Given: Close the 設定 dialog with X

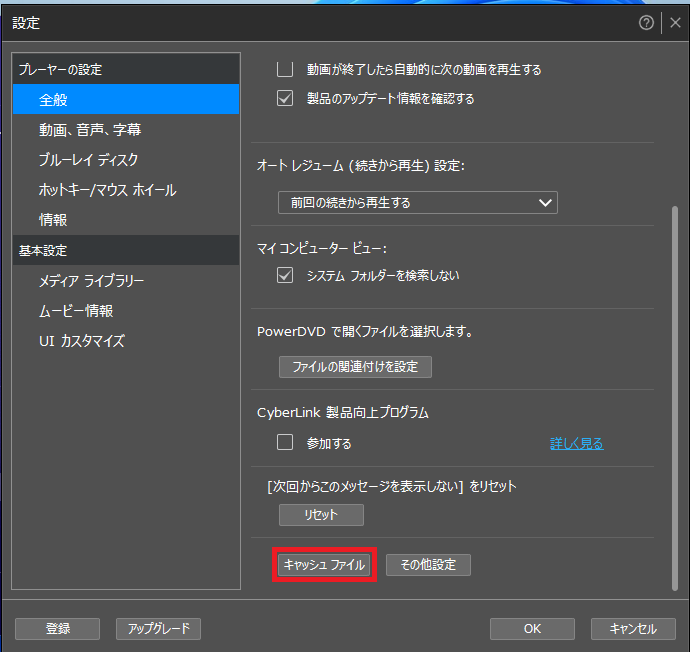Looking at the screenshot, I should (x=675, y=22).
